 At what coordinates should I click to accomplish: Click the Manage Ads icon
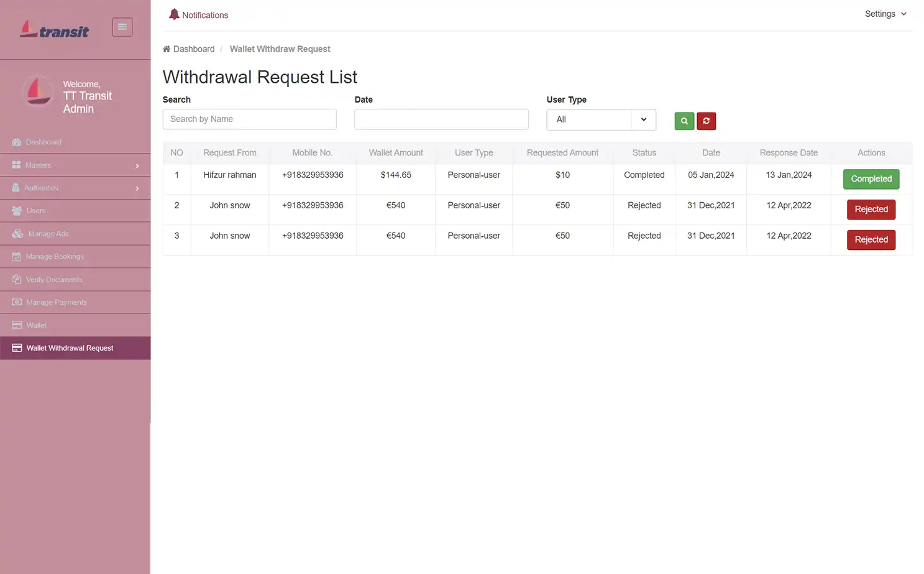17,233
